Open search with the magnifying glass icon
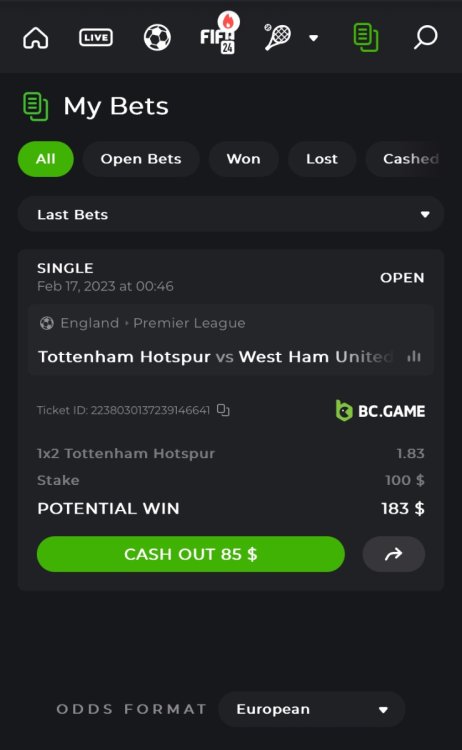The image size is (462, 750). [425, 37]
